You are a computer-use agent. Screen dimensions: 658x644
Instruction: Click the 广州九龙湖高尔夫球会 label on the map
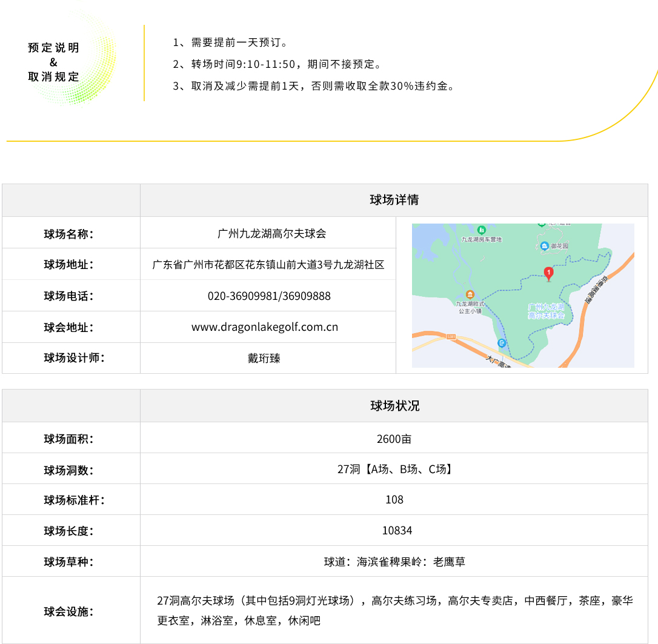tap(546, 311)
